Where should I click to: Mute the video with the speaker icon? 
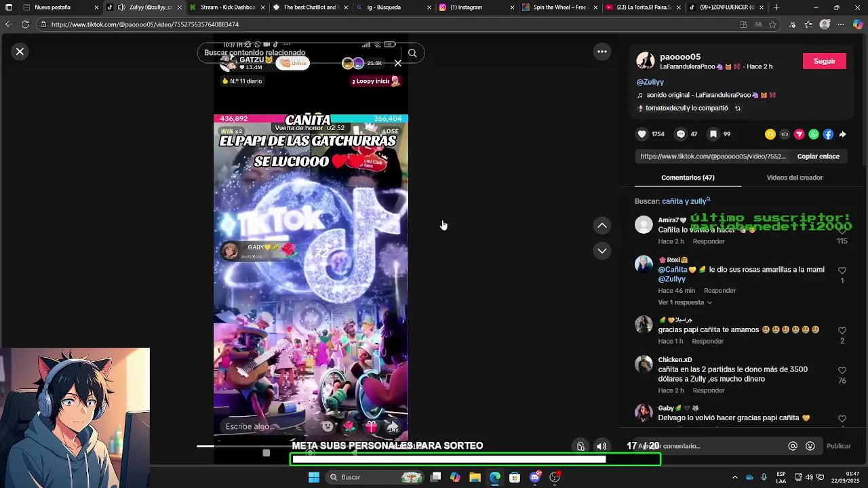[x=601, y=446]
